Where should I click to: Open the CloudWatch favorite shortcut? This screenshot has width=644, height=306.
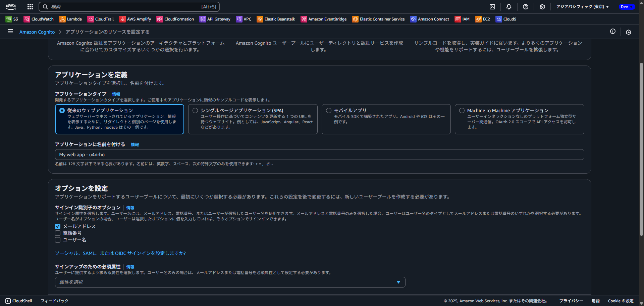point(39,19)
